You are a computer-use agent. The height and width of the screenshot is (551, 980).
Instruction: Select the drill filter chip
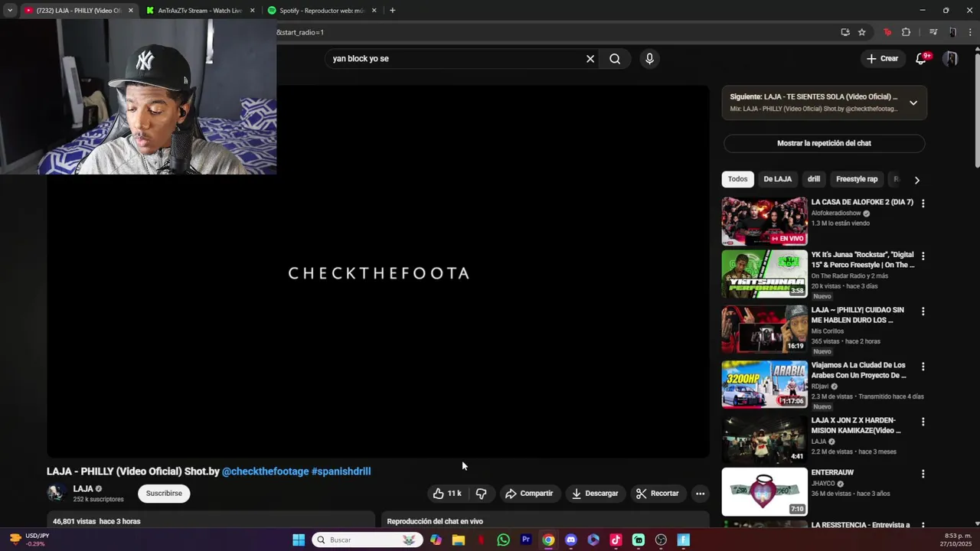tap(814, 179)
